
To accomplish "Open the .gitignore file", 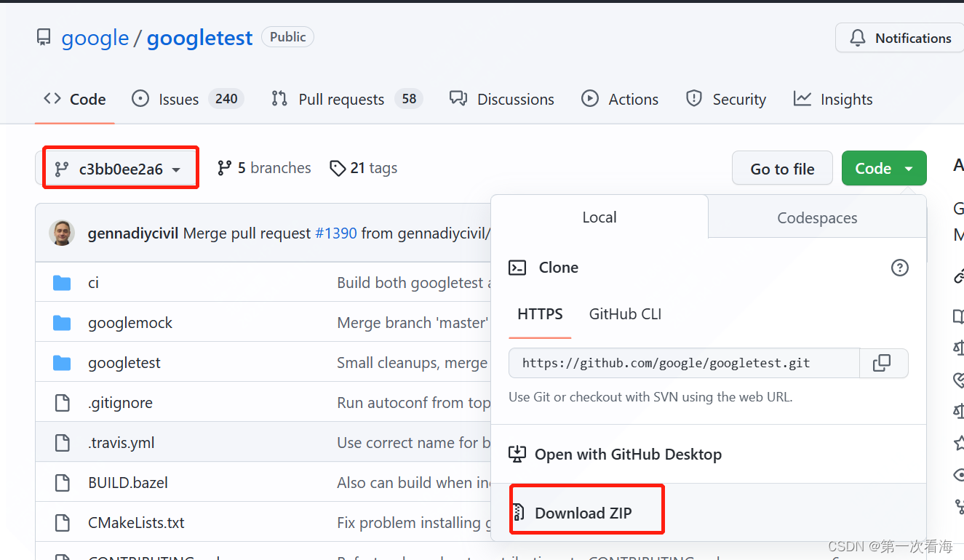I will [x=120, y=402].
